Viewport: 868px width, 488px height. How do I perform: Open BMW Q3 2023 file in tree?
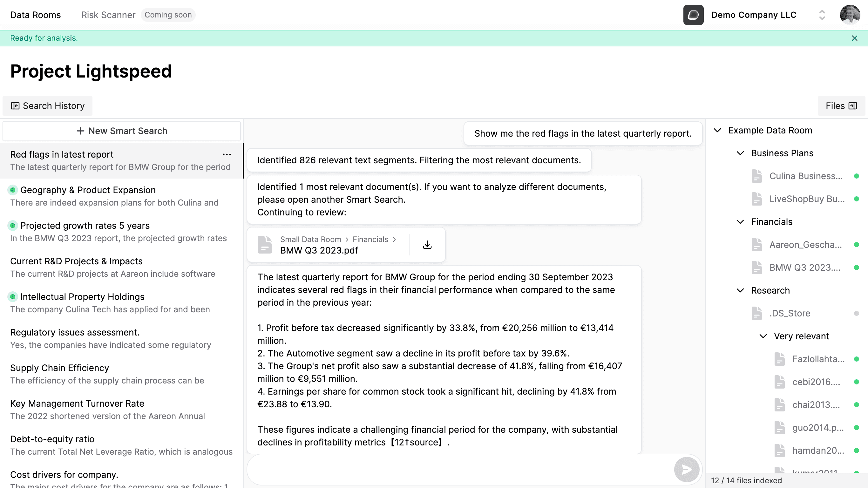[x=805, y=268]
